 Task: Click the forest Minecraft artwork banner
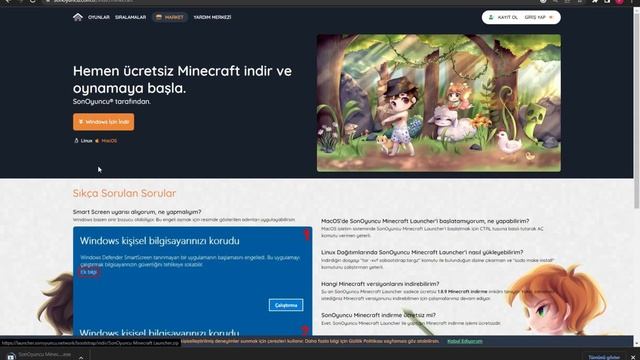(439, 103)
